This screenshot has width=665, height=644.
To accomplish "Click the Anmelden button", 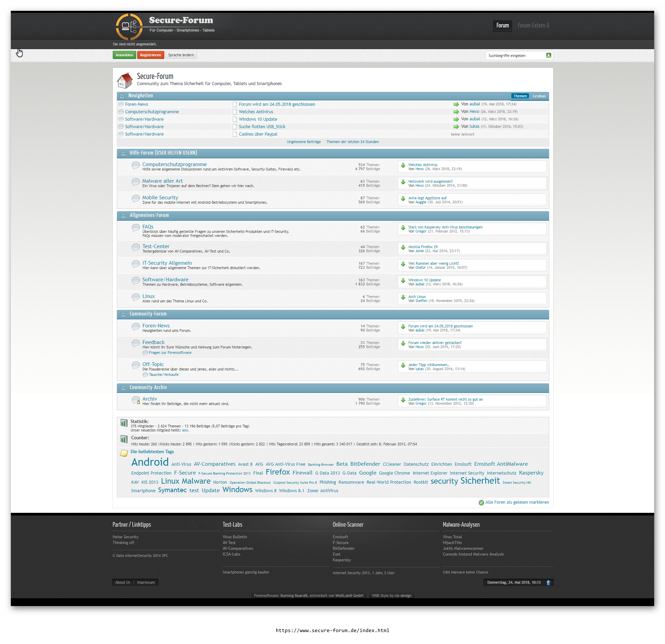I will pos(124,55).
